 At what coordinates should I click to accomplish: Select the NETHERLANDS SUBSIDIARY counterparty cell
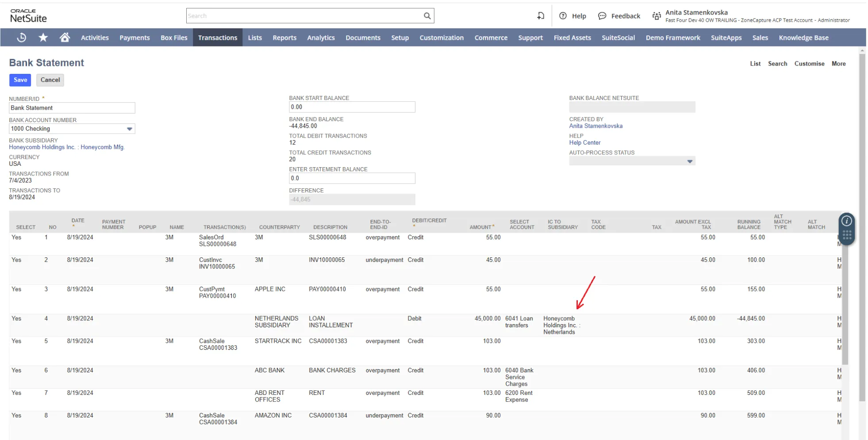(277, 322)
